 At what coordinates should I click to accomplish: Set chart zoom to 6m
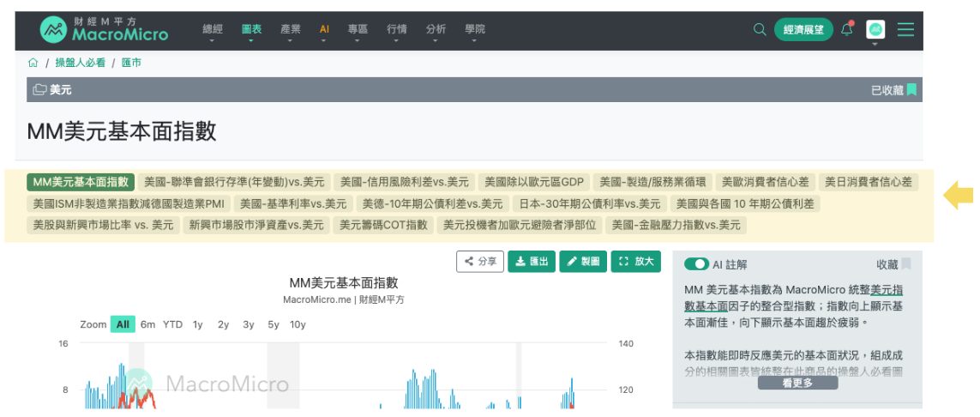148,323
